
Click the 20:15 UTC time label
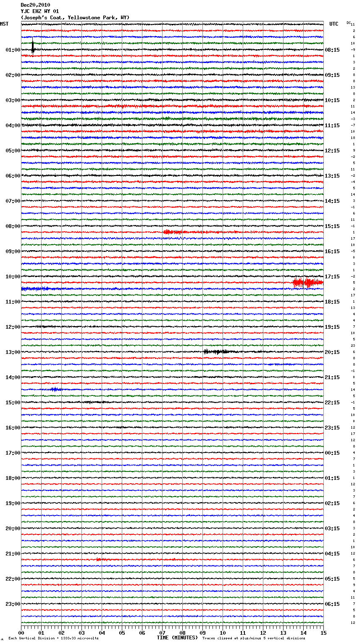coord(332,352)
